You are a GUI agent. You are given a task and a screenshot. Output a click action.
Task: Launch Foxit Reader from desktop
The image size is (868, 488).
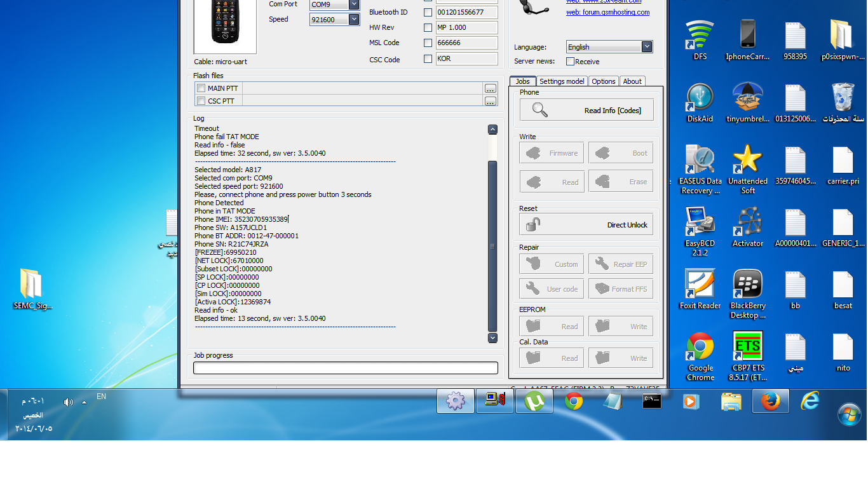point(700,288)
